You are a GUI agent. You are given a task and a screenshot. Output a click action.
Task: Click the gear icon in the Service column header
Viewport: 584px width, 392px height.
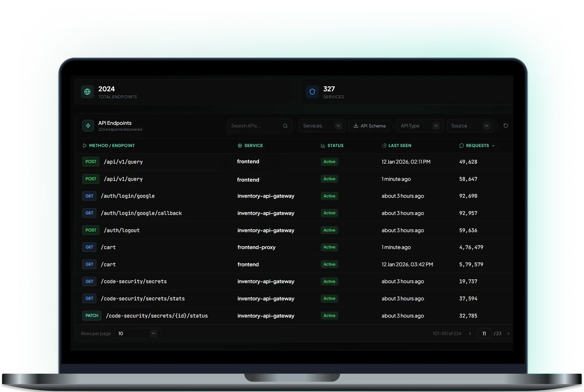click(x=239, y=146)
